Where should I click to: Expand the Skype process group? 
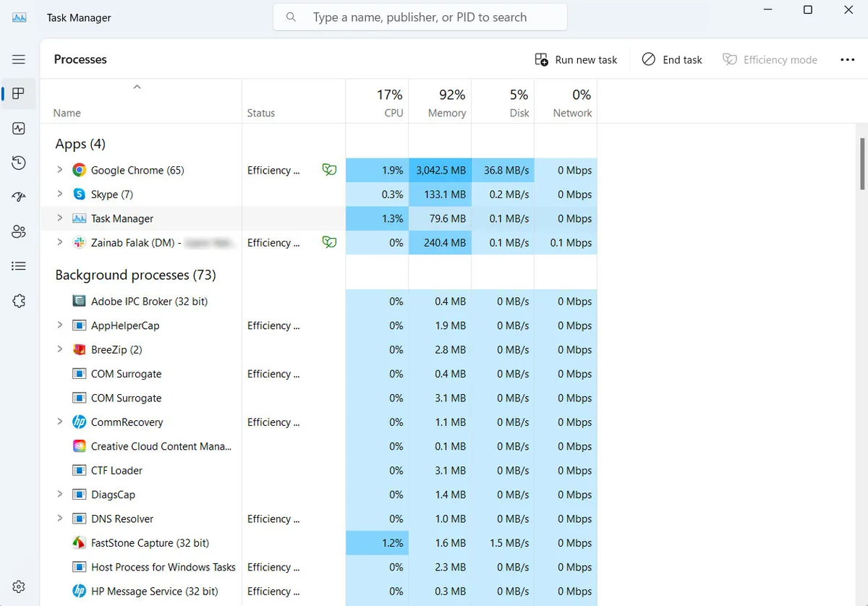point(60,194)
